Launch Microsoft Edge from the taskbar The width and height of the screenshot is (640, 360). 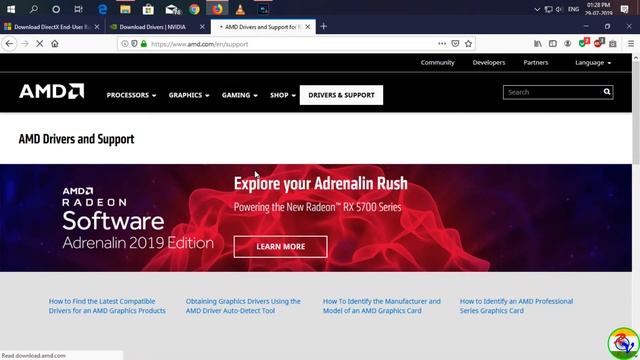pos(102,9)
